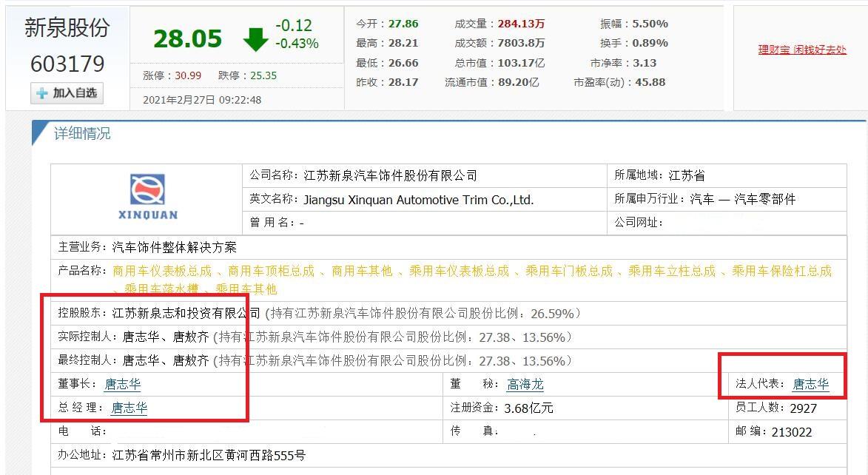Click English name Jiangsu Xinquan Automotive Trim
The width and height of the screenshot is (868, 475).
[x=419, y=200]
